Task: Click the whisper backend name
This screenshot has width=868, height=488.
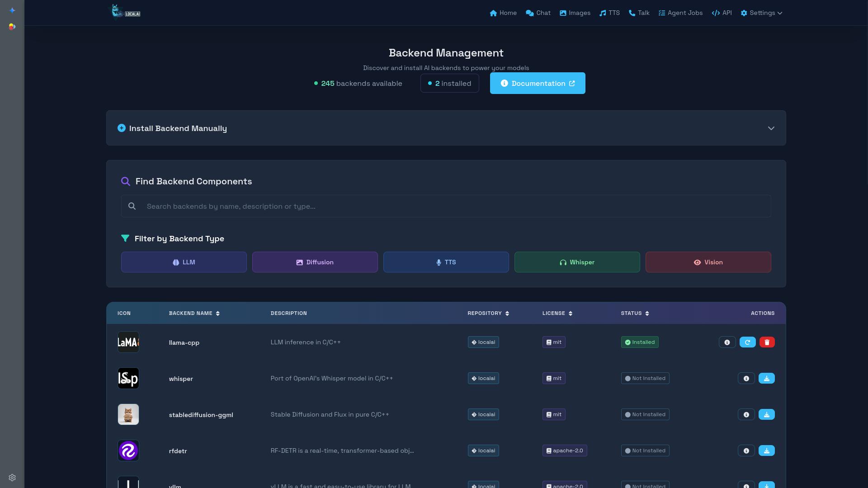Action: [x=181, y=379]
